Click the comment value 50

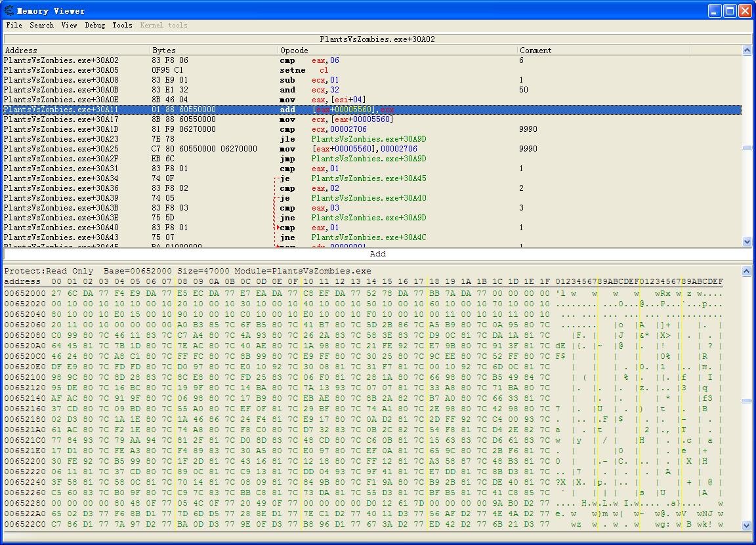[524, 90]
